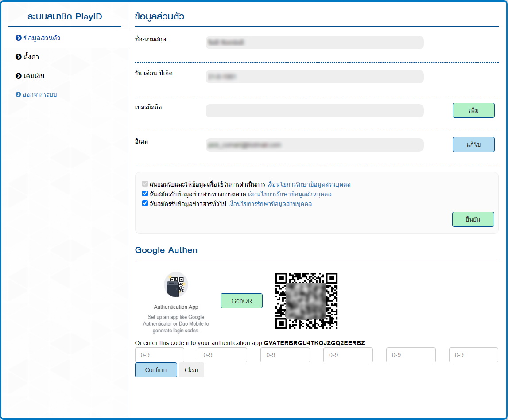Open privacy policy link on marketing news row
Viewport: 508px width, 420px height.
pos(290,194)
